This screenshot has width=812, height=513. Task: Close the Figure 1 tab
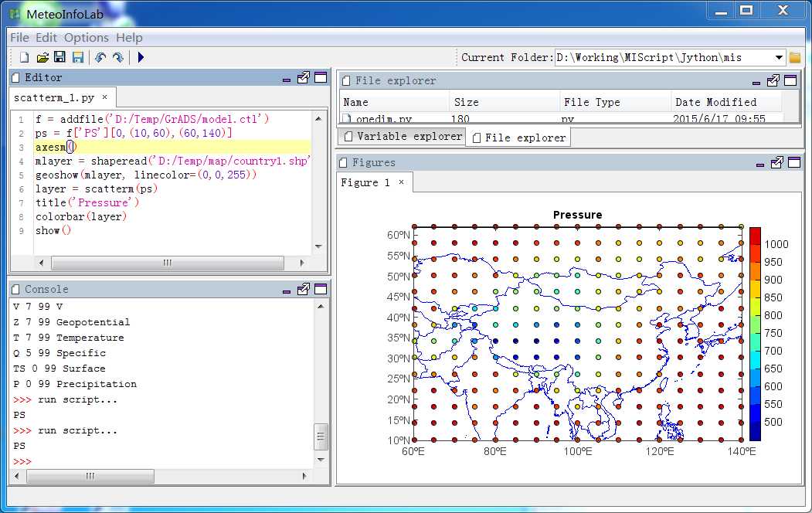click(x=401, y=182)
